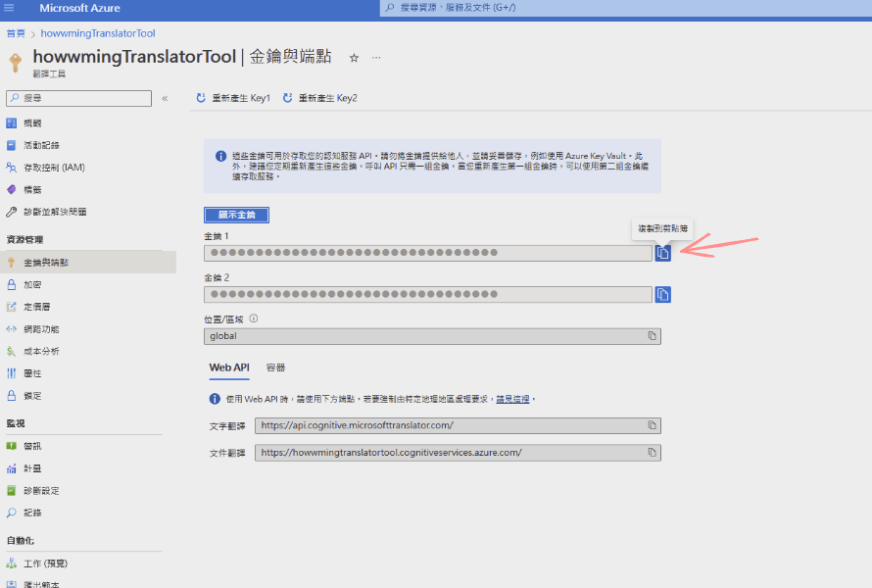Image resolution: width=872 pixels, height=588 pixels.
Task: Open the Encryption sidebar item with lock icon
Action: [32, 285]
